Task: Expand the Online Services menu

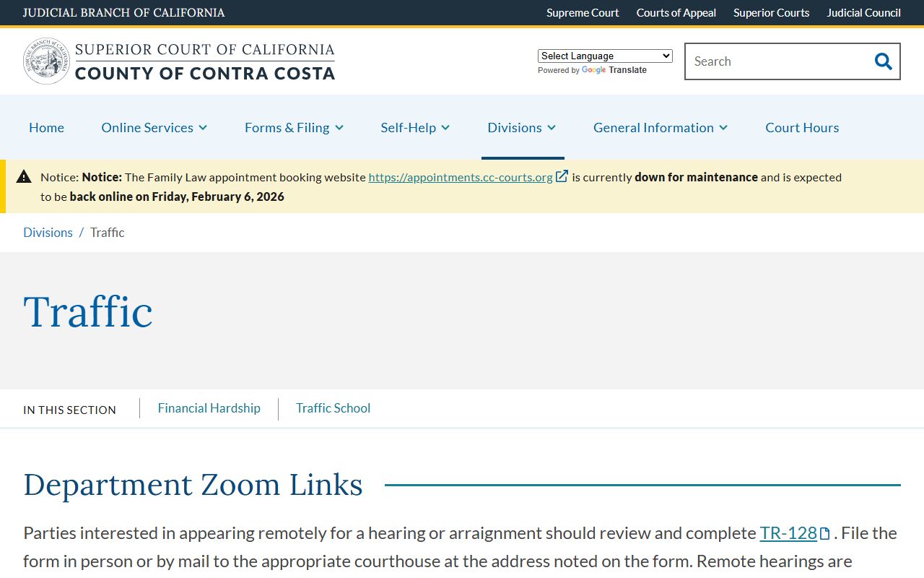Action: [x=154, y=127]
